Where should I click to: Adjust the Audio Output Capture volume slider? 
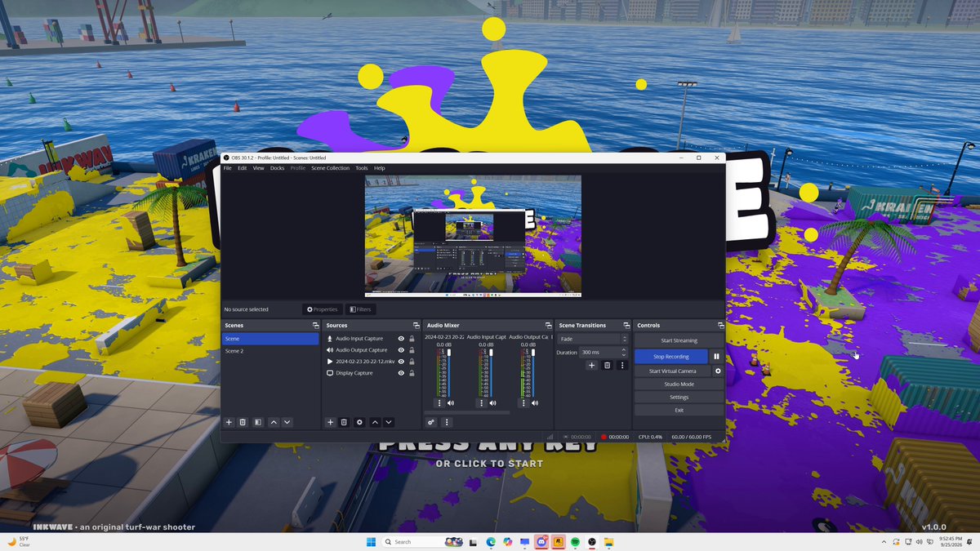pyautogui.click(x=533, y=373)
